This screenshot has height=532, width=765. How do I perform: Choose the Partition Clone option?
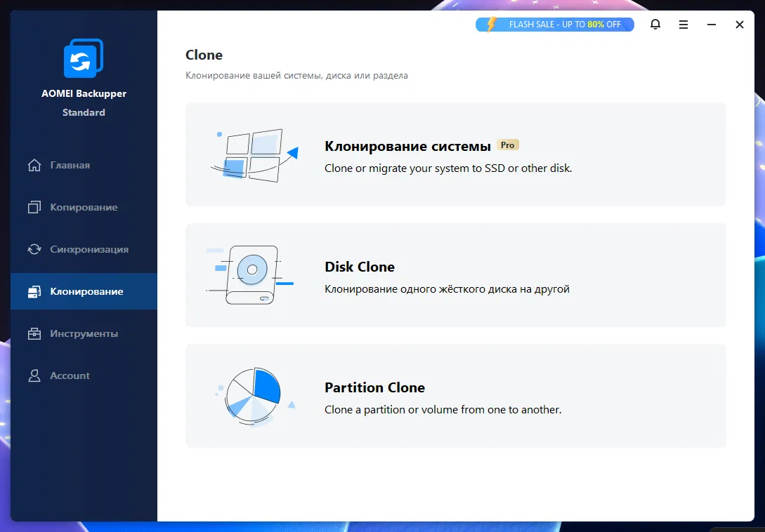pyautogui.click(x=456, y=396)
